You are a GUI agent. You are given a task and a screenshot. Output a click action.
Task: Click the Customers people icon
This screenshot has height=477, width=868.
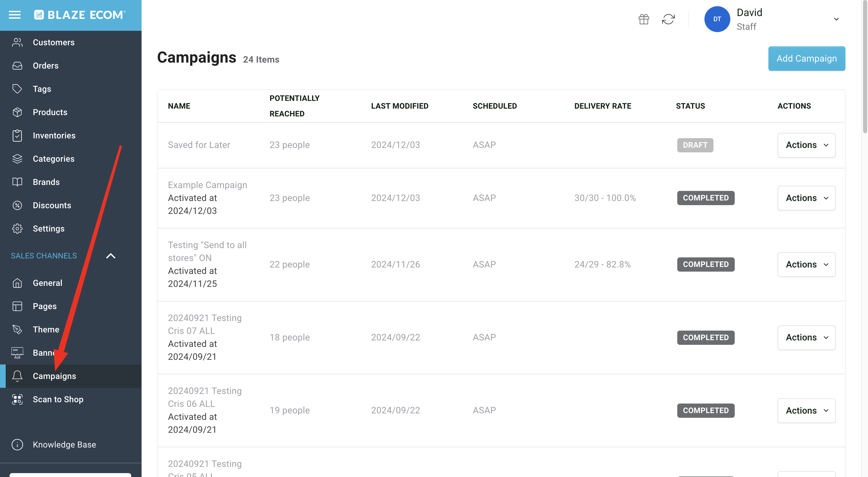pyautogui.click(x=17, y=42)
